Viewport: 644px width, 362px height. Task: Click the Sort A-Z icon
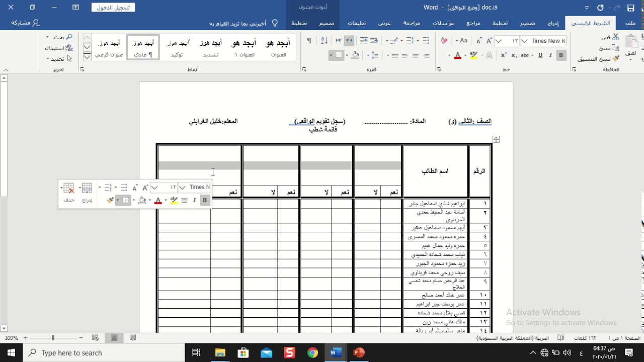(x=325, y=41)
